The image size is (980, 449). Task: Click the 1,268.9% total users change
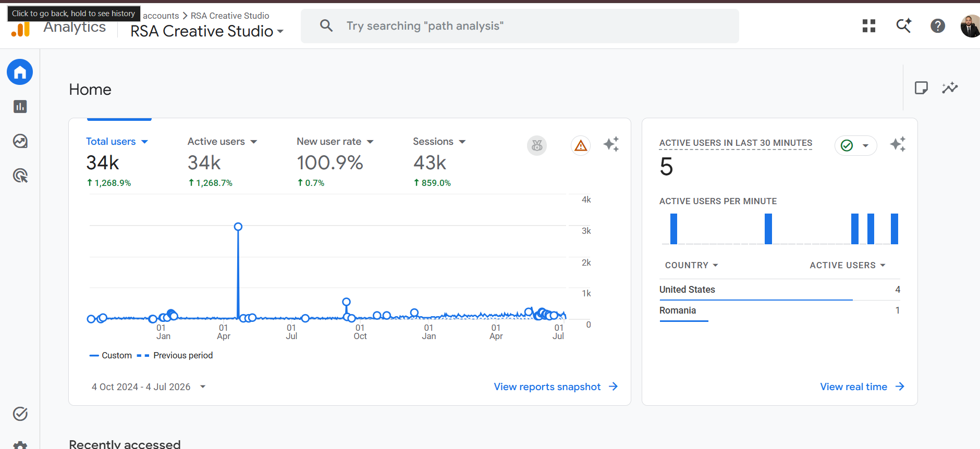(108, 183)
